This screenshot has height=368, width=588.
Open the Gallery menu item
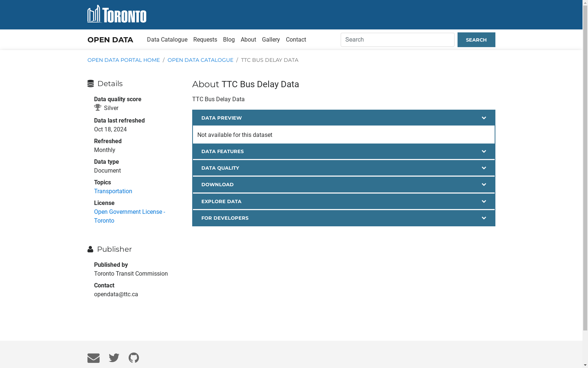[x=271, y=40]
